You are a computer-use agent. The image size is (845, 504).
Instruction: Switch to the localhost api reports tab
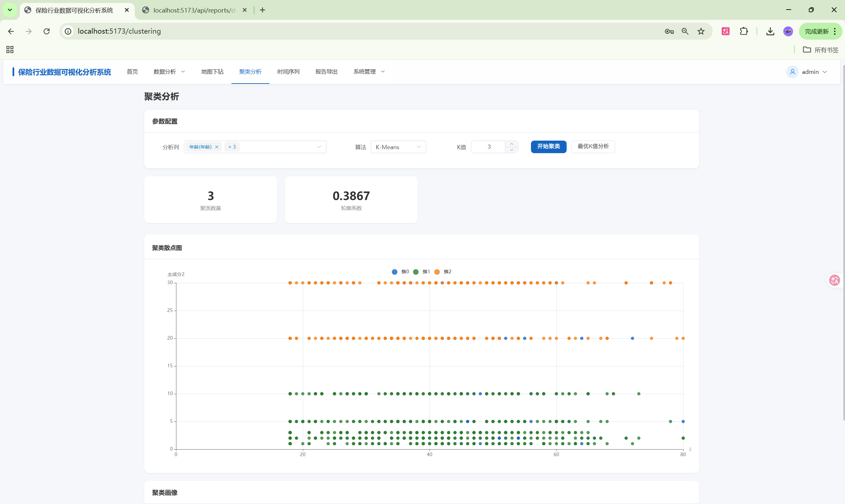coord(194,10)
